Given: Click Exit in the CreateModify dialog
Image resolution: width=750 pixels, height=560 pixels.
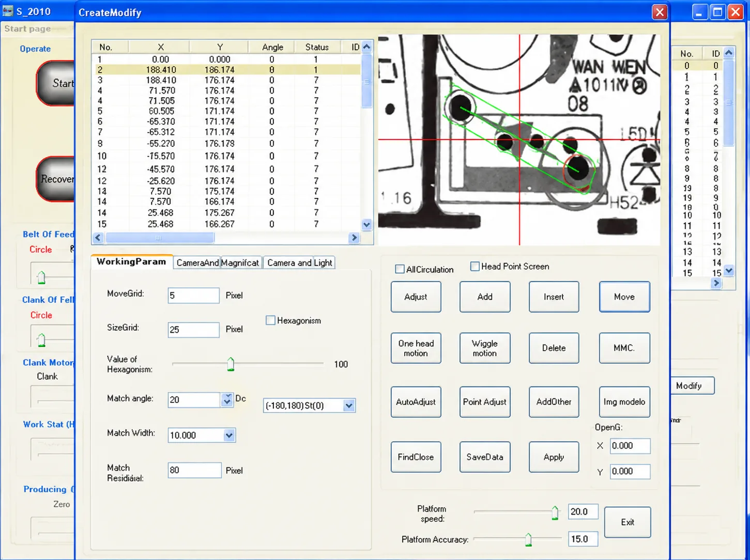Looking at the screenshot, I should tap(627, 522).
